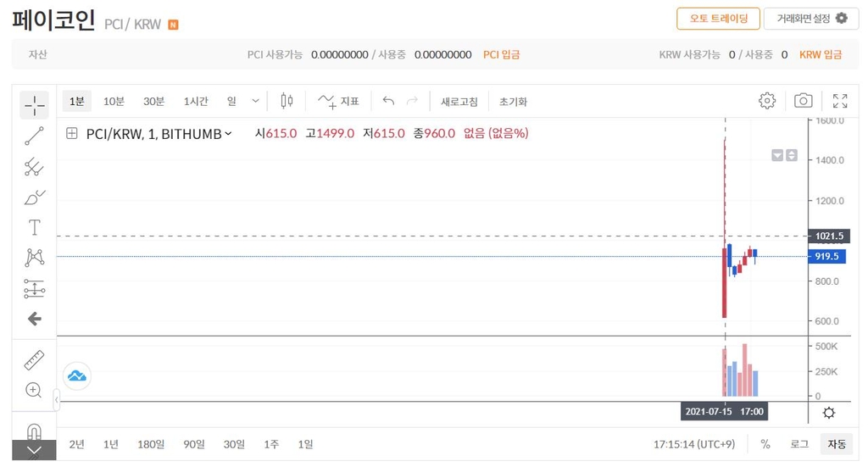Viewport: 868px width, 467px height.
Task: Switch to 10분 interval
Action: [114, 102]
